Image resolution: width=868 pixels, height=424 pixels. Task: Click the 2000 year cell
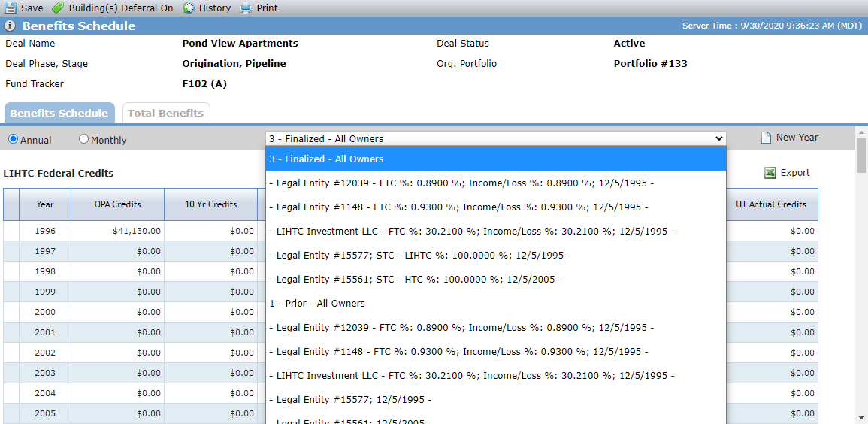click(45, 312)
